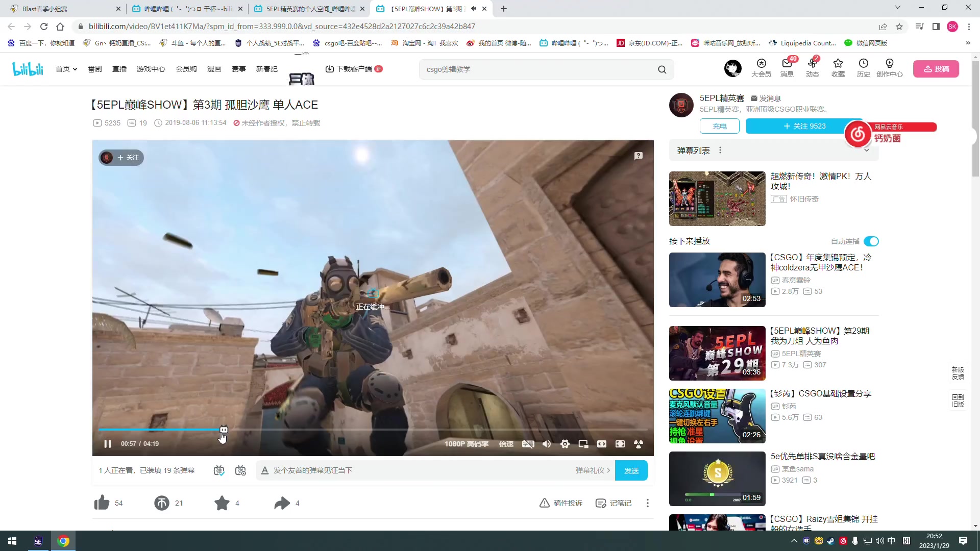The image size is (980, 551).
Task: Open 5EPL巅峰SHOW 第29期 video
Action: coord(717,353)
